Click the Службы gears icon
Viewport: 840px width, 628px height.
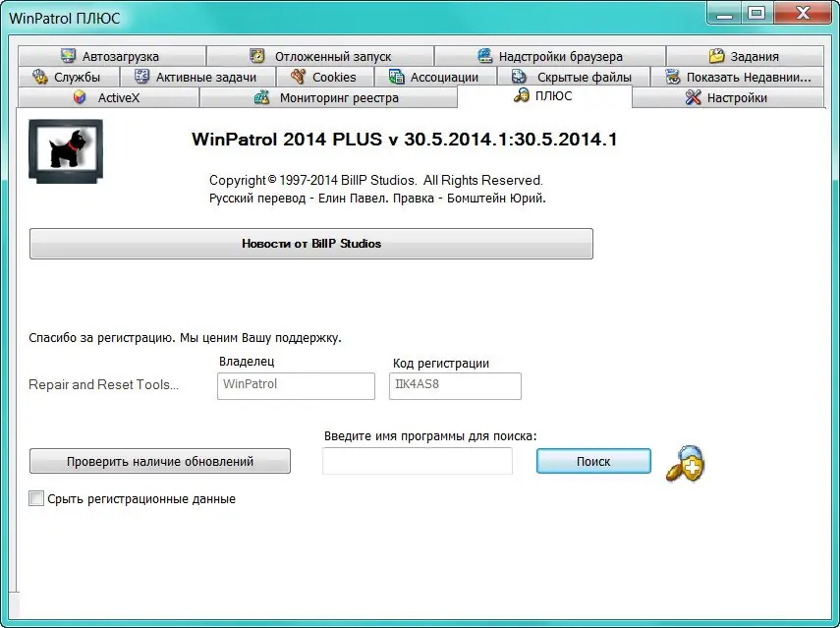40,77
